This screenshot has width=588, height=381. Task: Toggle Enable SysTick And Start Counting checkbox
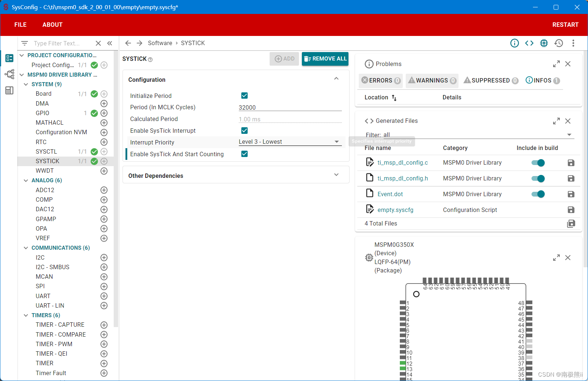pyautogui.click(x=245, y=154)
